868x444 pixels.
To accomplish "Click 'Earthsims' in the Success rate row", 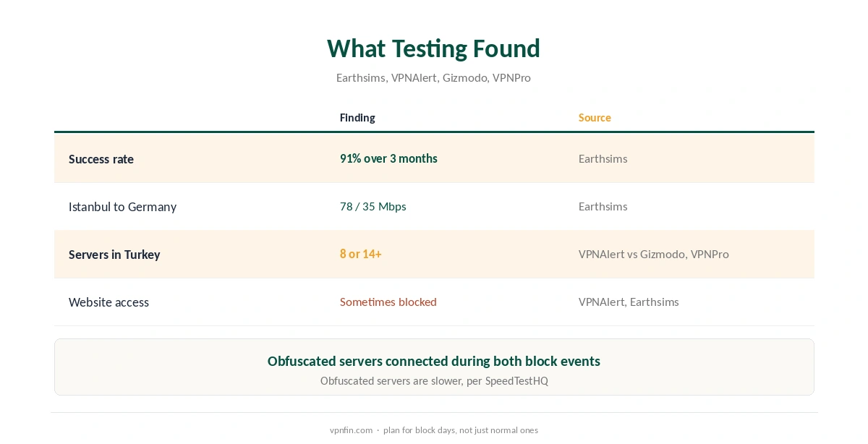I will 603,158.
